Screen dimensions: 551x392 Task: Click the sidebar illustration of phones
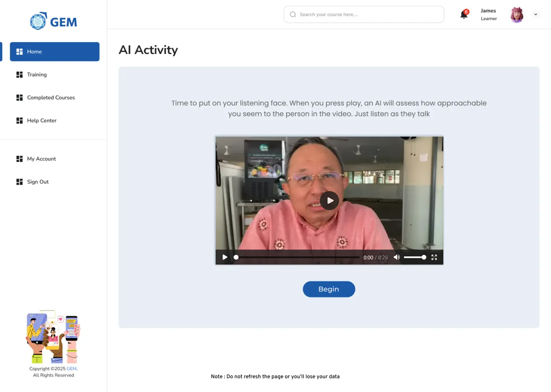click(x=54, y=337)
